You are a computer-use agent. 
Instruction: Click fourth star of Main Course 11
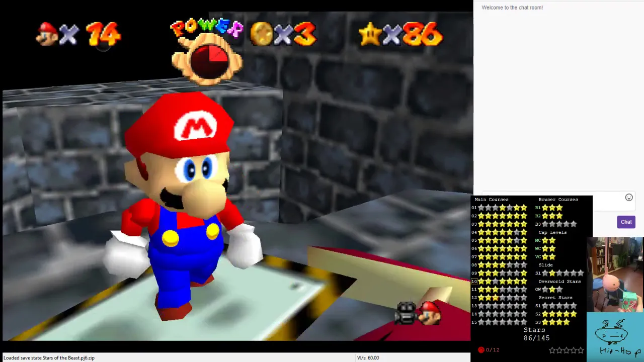click(502, 290)
